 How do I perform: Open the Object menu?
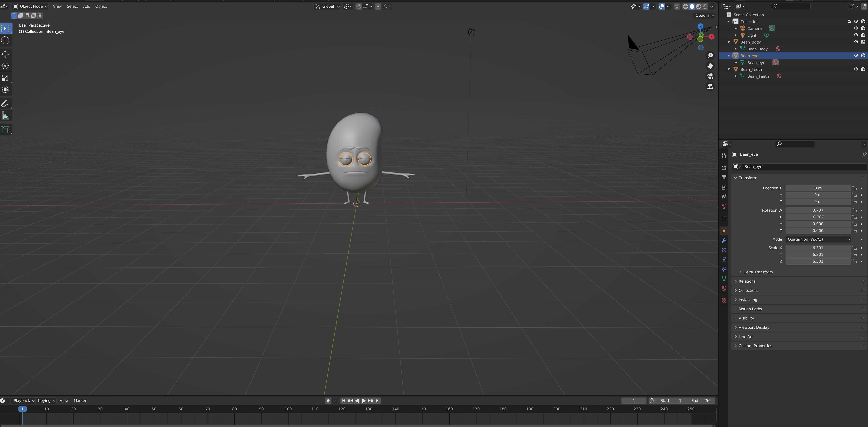(101, 6)
